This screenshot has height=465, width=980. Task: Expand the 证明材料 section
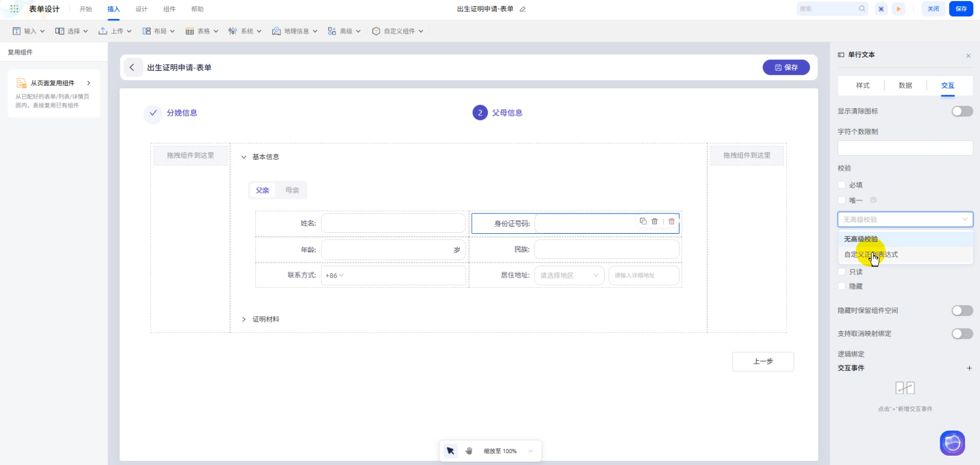pos(244,319)
